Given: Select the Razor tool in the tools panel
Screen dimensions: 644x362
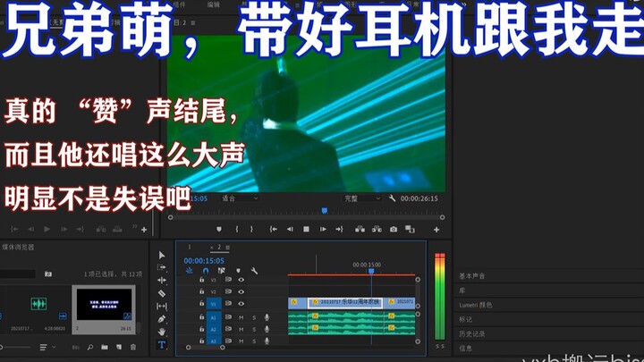Looking at the screenshot, I should [162, 292].
